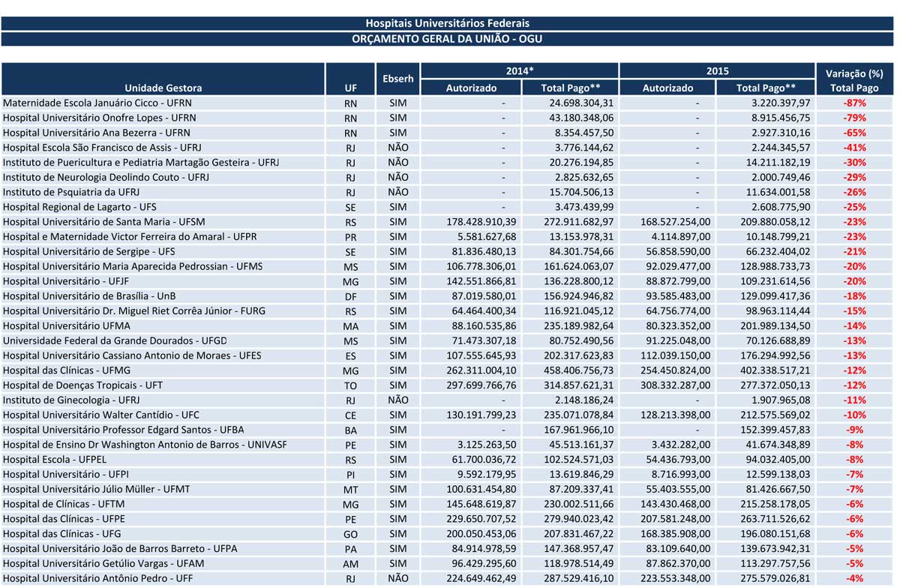This screenshot has height=588, width=900.
Task: Click the 'Hospitais Universitários Federais' title bar
Action: pyautogui.click(x=447, y=23)
